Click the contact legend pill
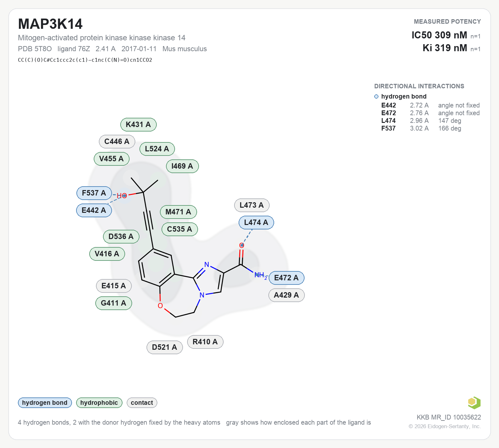 142,403
